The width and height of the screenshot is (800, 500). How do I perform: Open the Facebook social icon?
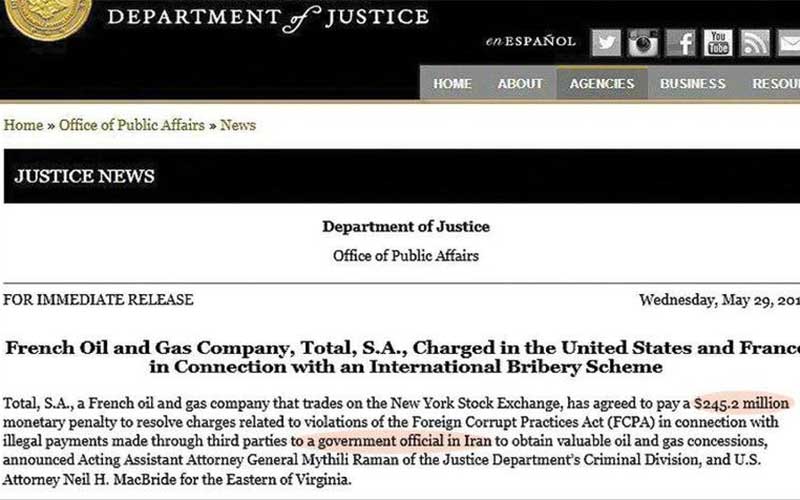tap(682, 42)
